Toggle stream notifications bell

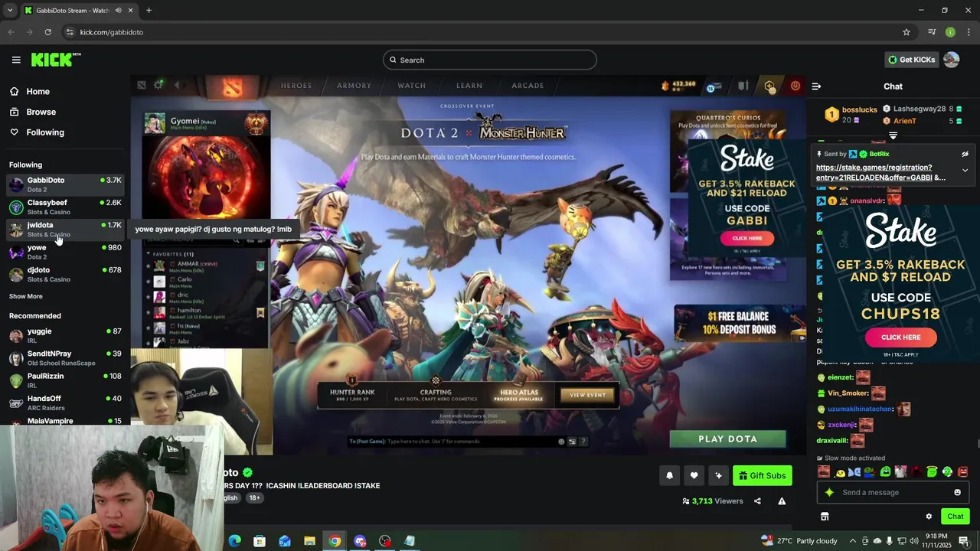point(669,475)
